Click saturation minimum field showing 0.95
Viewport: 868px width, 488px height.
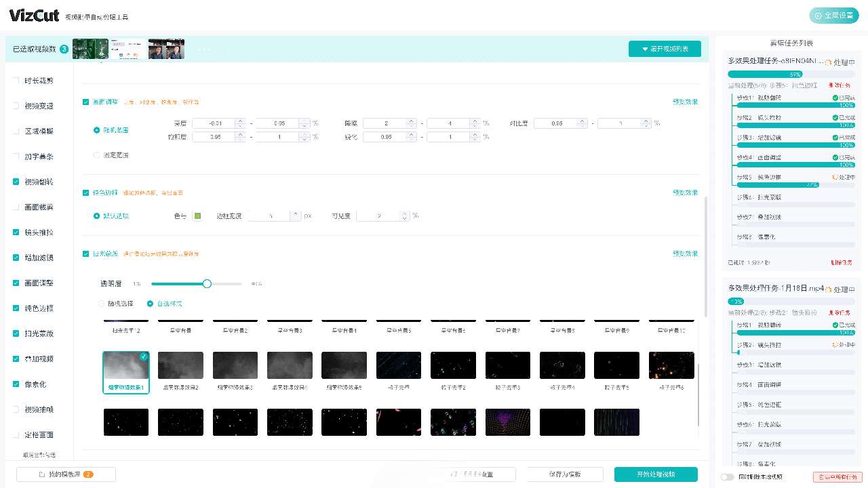(214, 137)
